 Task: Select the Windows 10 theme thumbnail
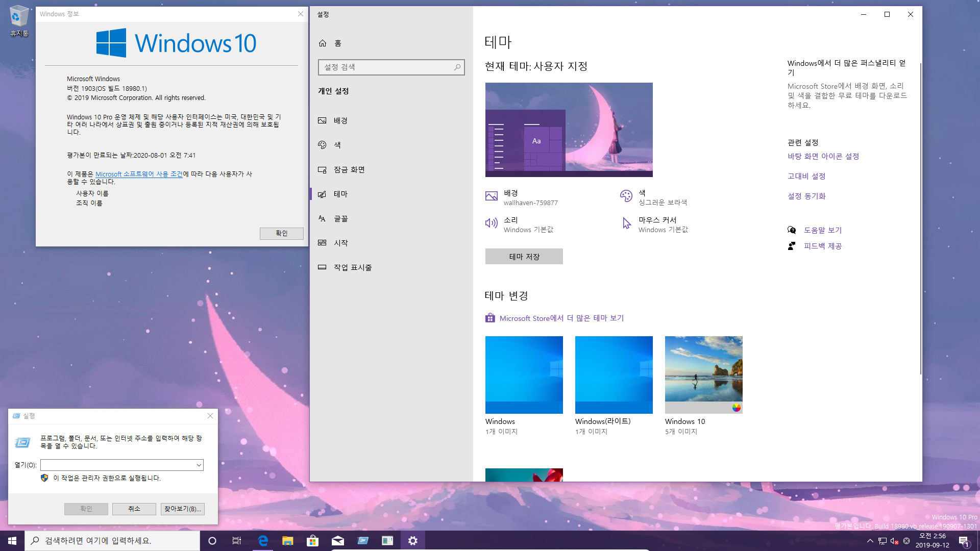pyautogui.click(x=703, y=375)
